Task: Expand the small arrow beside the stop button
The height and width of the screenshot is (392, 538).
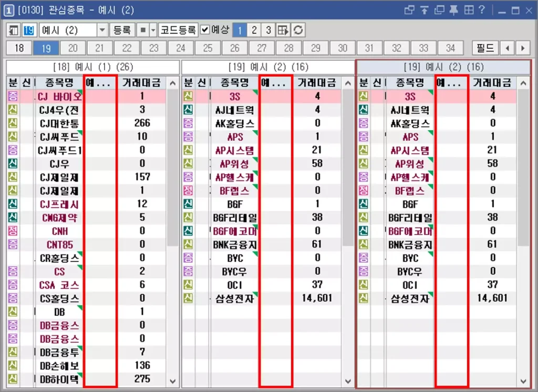Action: [153, 30]
